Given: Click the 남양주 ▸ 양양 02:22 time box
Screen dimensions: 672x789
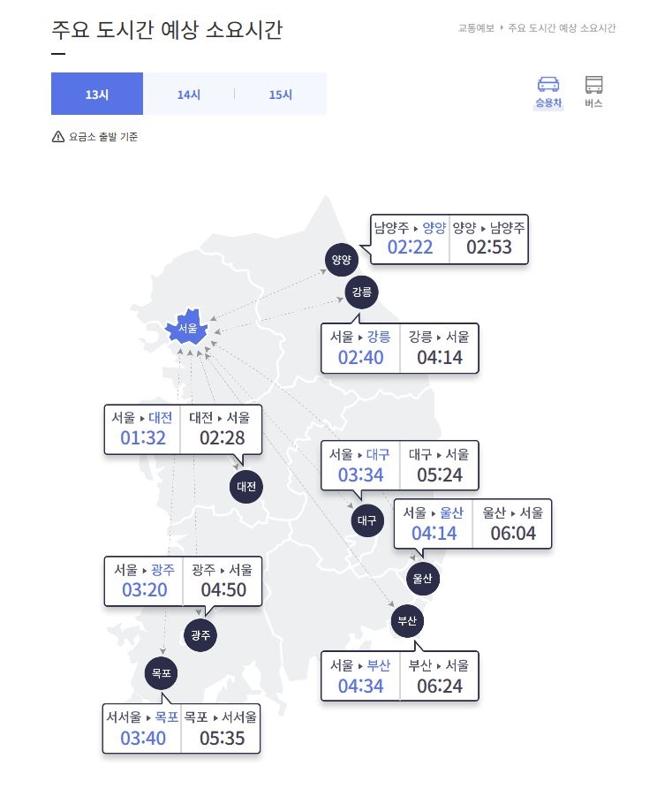Looking at the screenshot, I should (410, 239).
